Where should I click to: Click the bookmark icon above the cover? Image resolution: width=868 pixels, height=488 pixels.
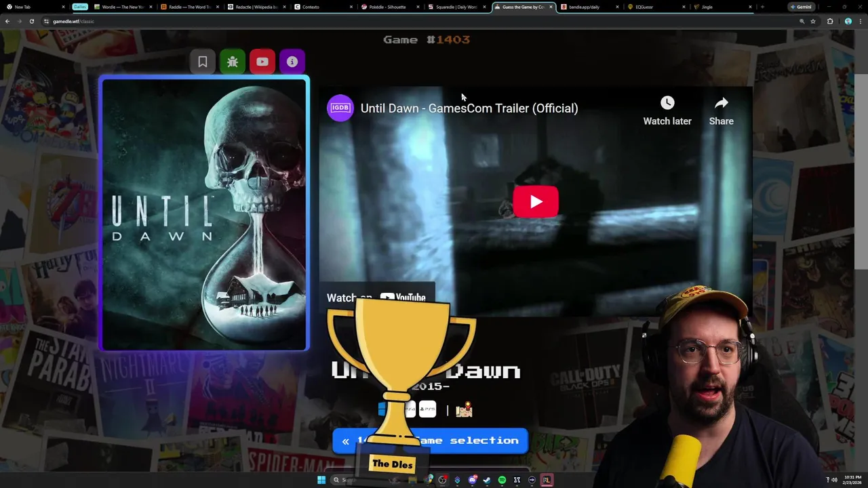point(203,62)
